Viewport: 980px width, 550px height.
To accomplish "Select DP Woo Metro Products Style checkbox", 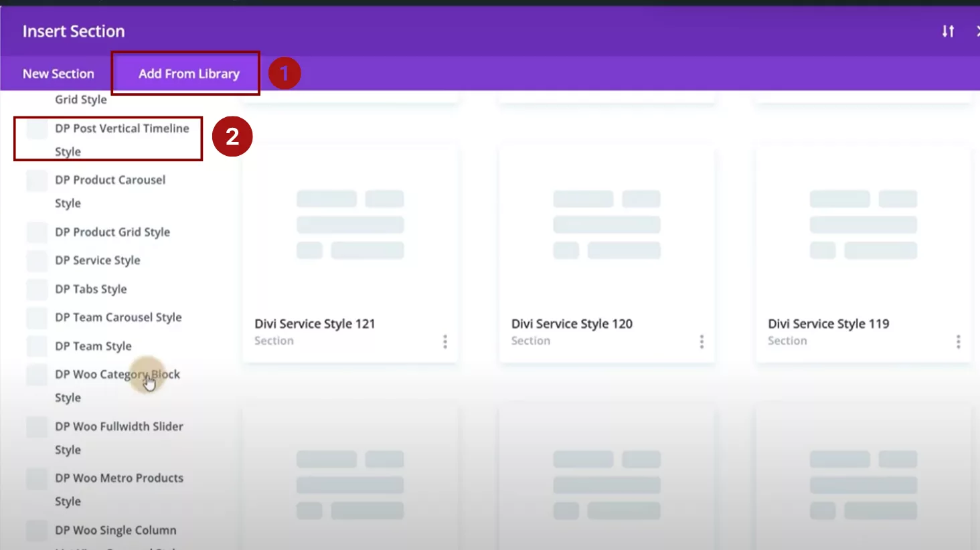I will tap(37, 478).
